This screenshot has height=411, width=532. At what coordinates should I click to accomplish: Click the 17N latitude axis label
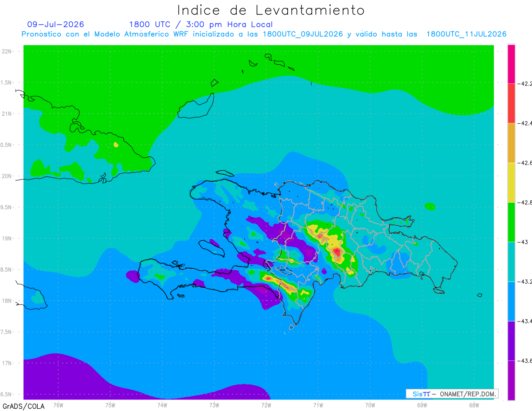point(8,363)
